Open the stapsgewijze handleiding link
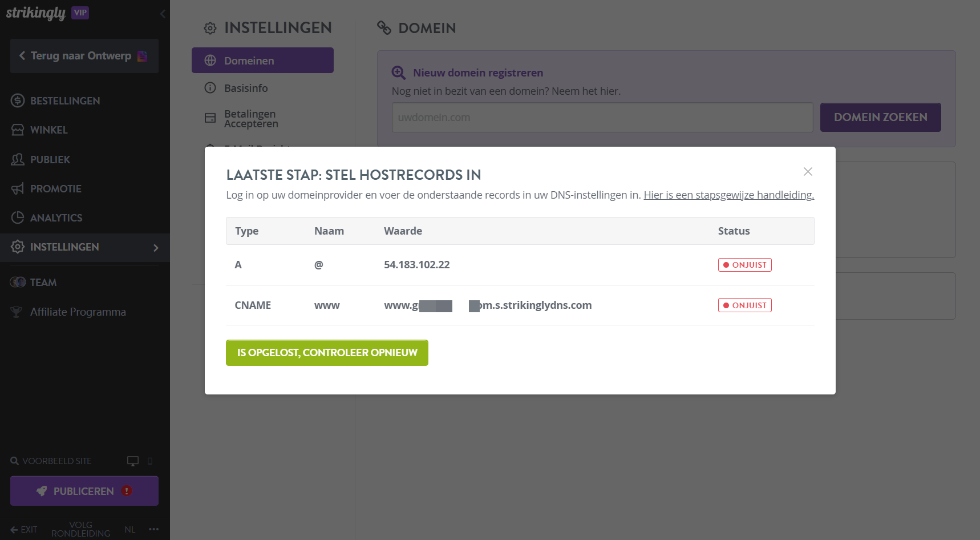The height and width of the screenshot is (540, 980). point(728,195)
